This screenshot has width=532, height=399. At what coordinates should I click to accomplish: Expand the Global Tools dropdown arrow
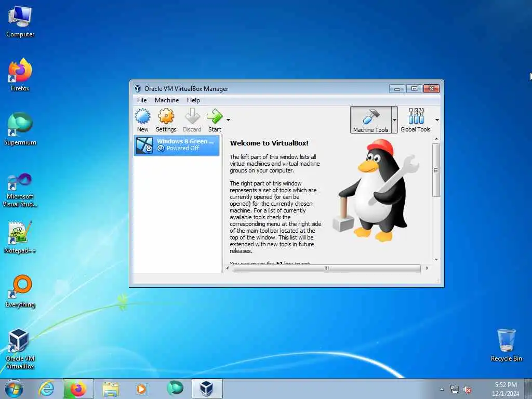click(437, 120)
